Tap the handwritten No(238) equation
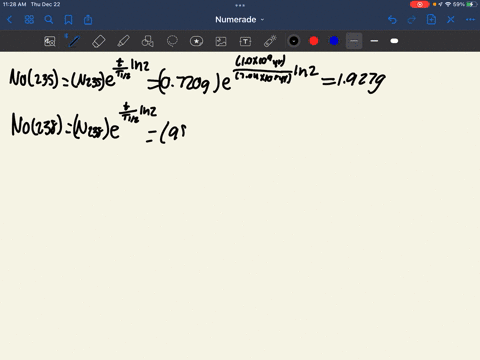The image size is (480, 360). pos(99,124)
